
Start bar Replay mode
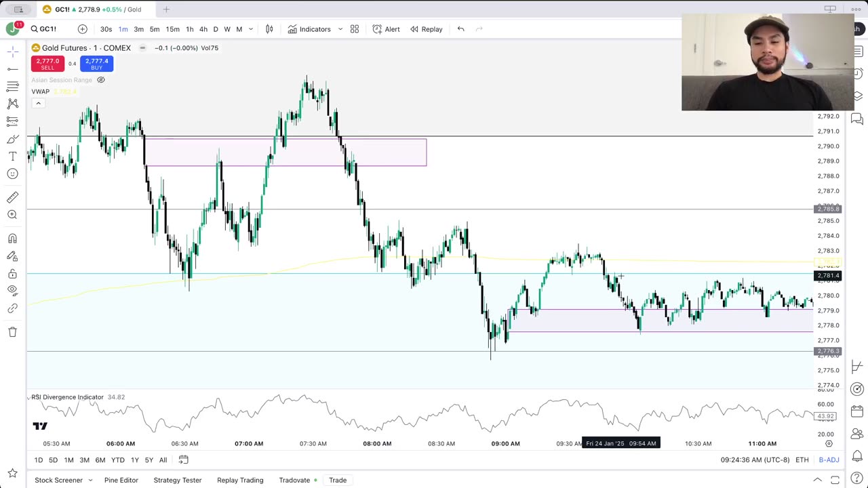426,29
